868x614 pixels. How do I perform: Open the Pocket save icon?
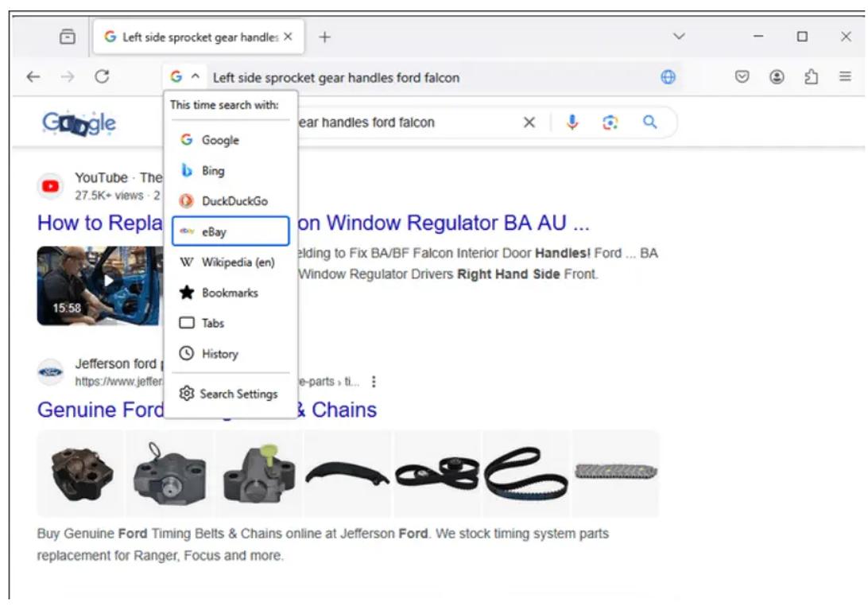point(742,76)
